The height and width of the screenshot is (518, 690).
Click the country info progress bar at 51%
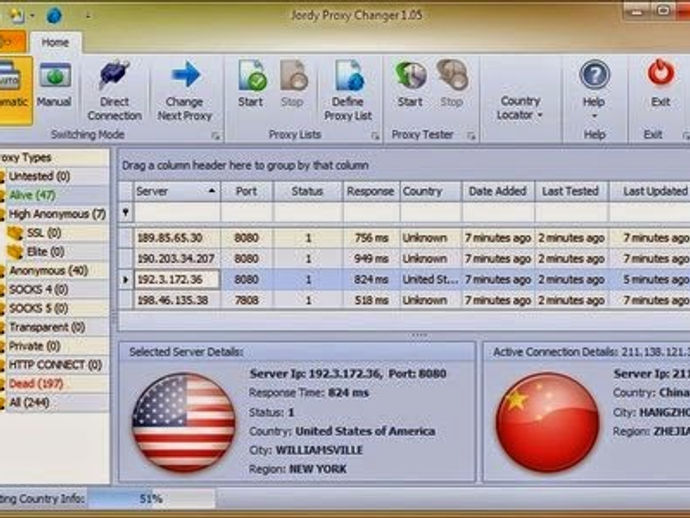pos(151,499)
